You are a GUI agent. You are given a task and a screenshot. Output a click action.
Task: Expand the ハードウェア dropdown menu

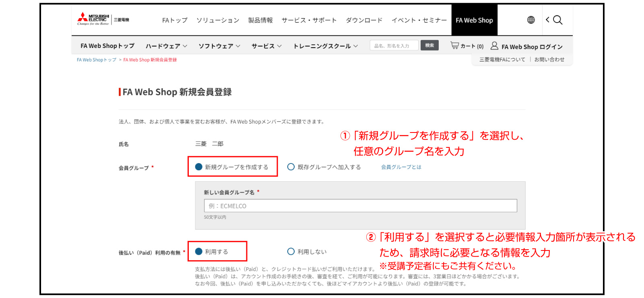[x=166, y=46]
